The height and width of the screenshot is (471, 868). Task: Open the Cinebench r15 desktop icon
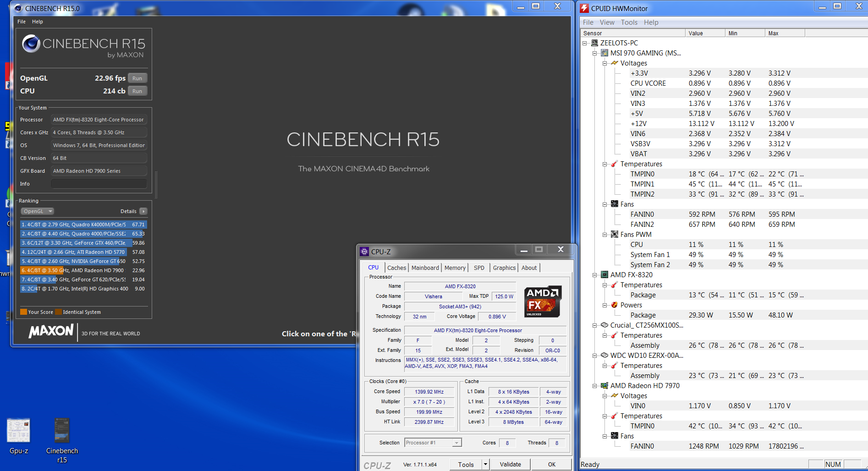[62, 431]
